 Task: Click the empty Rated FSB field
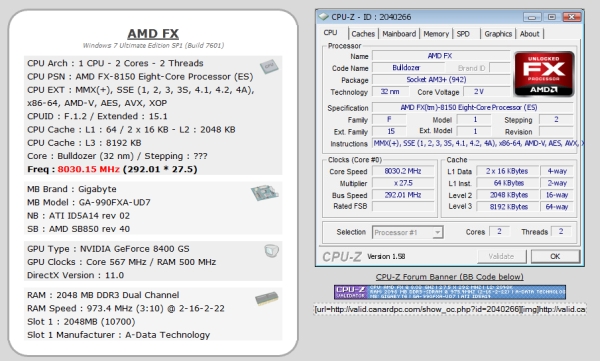click(403, 207)
